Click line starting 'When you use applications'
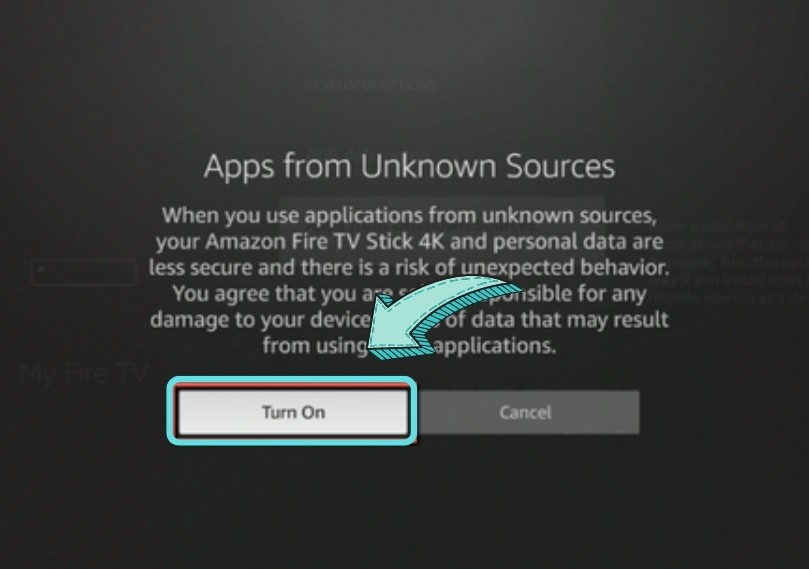Screen dimensions: 809x569 [409, 215]
